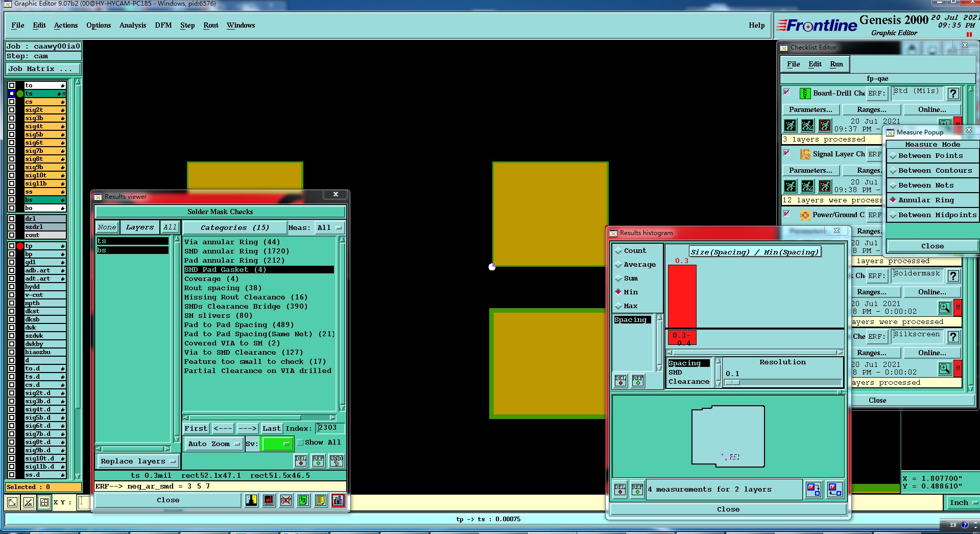Image resolution: width=980 pixels, height=534 pixels.
Task: Open the Job Matrix button
Action: point(43,69)
